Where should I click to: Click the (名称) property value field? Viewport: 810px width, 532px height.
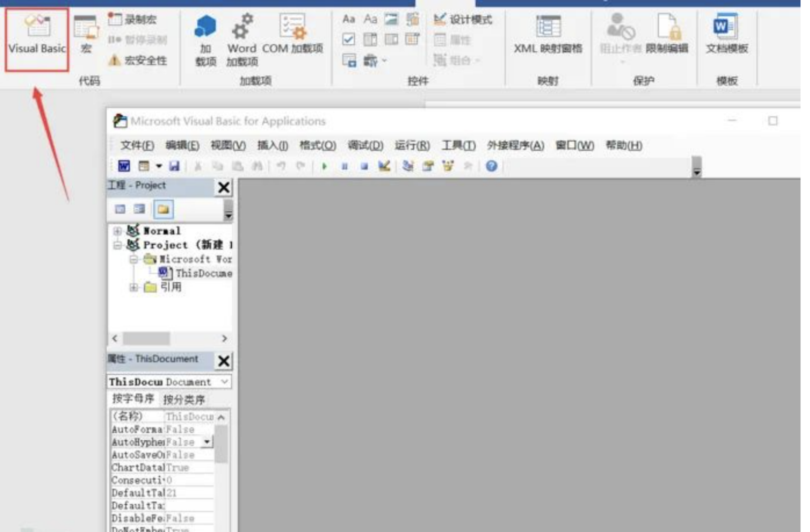tap(189, 417)
